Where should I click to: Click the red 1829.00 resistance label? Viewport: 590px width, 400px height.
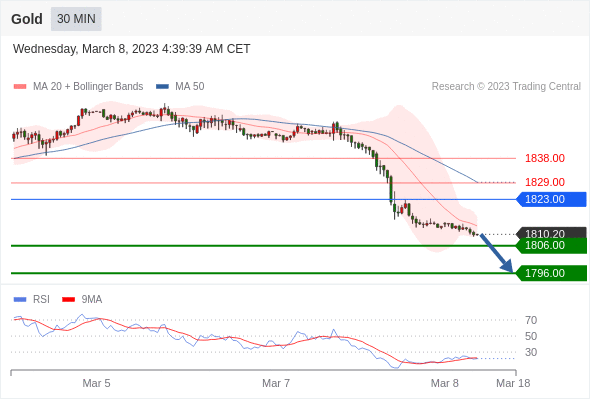(545, 183)
